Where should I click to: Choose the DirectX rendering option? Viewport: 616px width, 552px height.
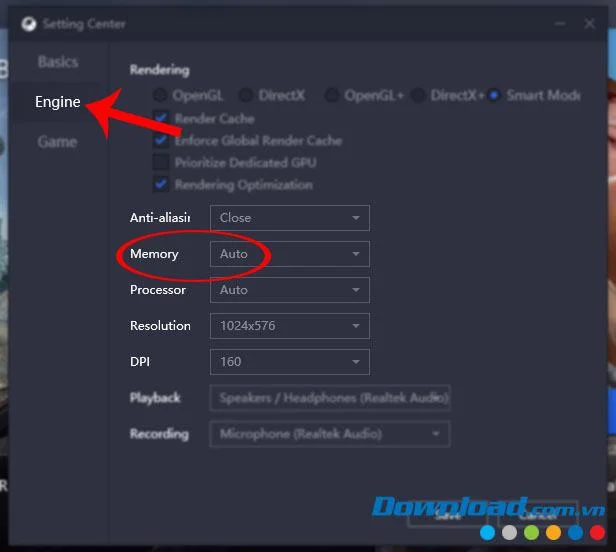click(246, 95)
